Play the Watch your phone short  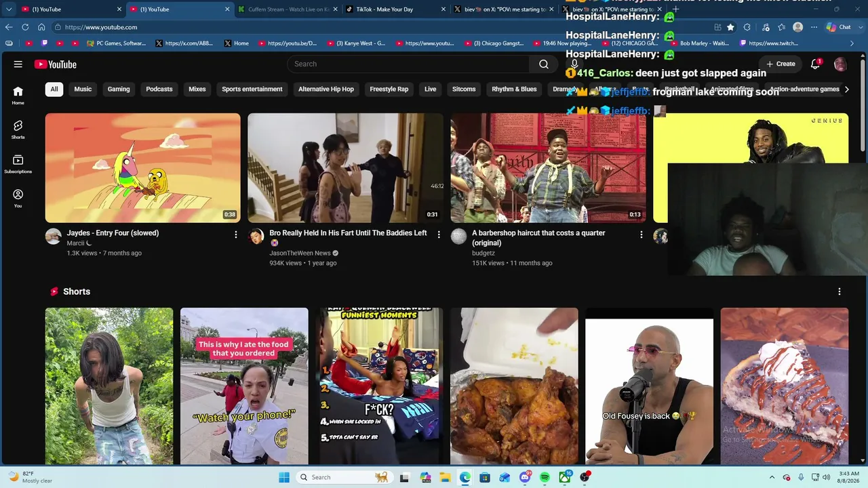pos(244,386)
